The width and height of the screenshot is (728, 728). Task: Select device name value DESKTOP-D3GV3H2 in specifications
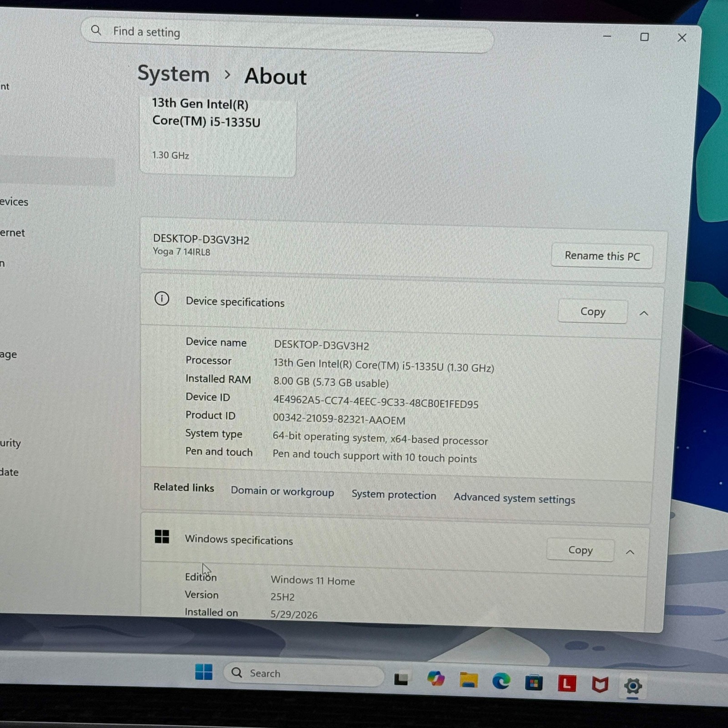(x=321, y=345)
